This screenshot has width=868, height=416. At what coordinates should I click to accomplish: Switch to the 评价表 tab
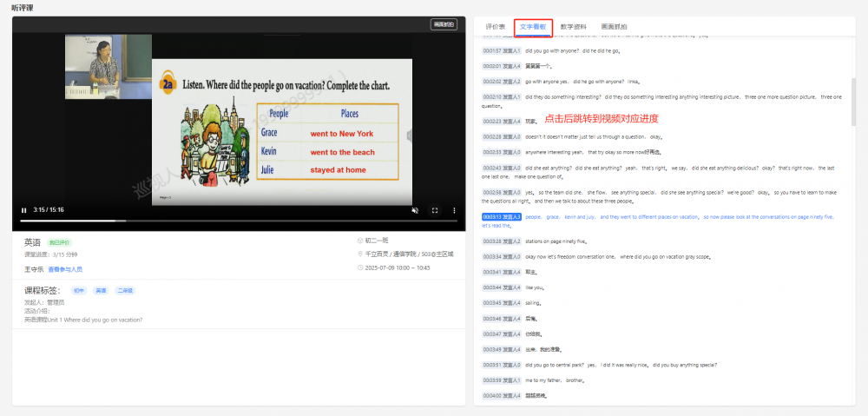pyautogui.click(x=496, y=27)
